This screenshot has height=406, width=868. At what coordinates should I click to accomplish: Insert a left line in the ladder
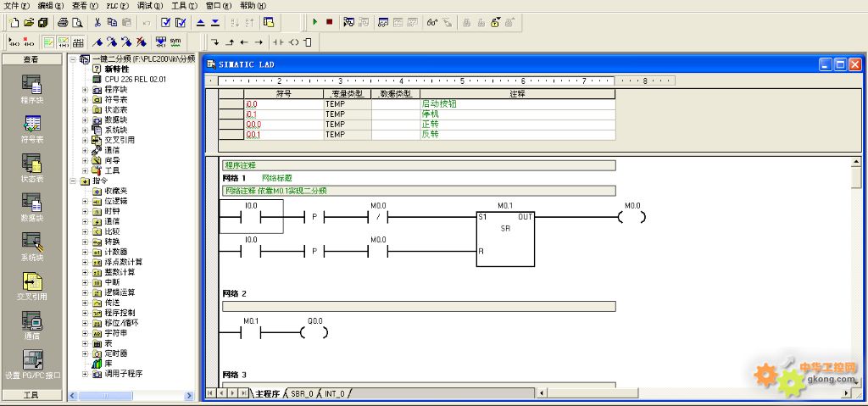coord(244,42)
